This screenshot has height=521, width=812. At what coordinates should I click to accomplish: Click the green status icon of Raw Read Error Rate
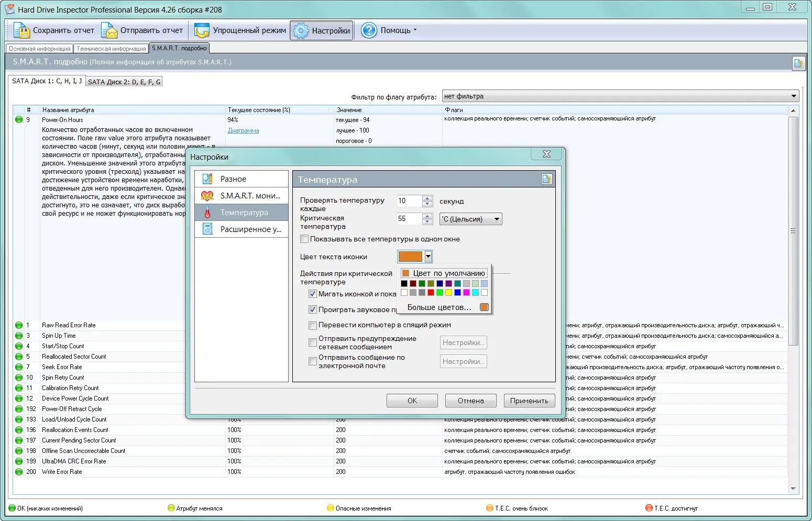point(19,325)
